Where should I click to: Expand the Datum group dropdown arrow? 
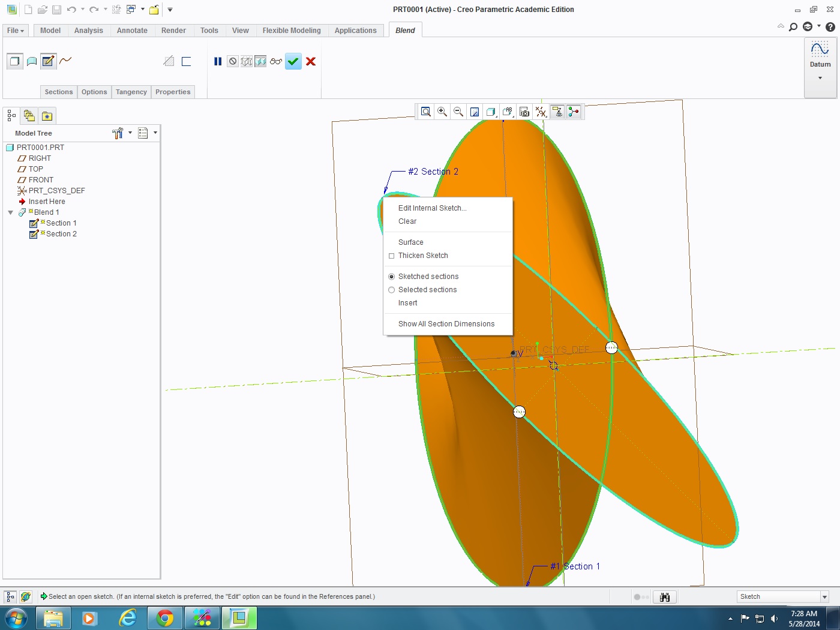pyautogui.click(x=820, y=78)
